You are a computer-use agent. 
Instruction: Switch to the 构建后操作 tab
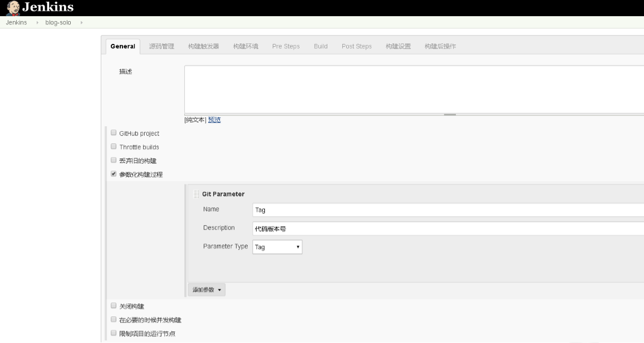point(440,46)
